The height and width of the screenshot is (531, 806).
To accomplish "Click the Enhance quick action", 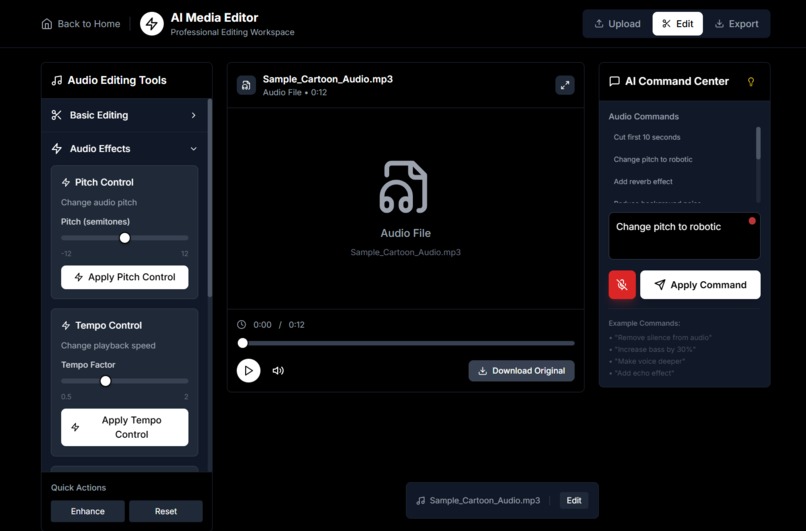I will pos(87,511).
